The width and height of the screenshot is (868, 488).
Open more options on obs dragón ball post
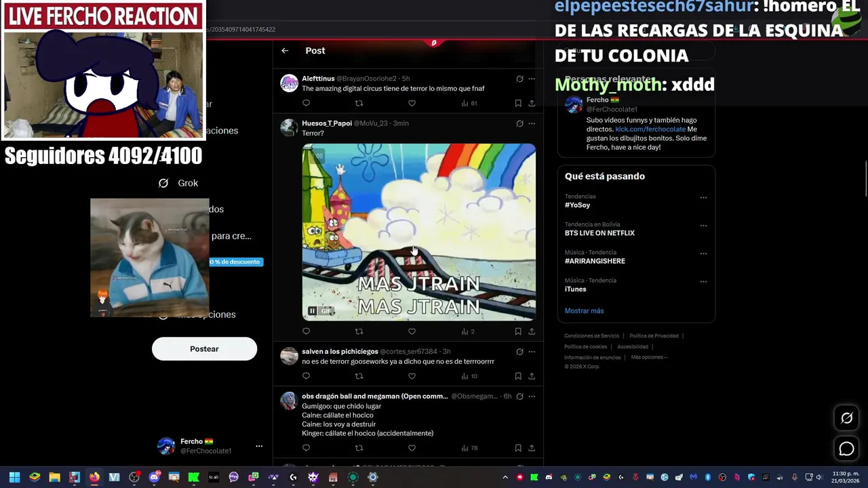pos(532,396)
